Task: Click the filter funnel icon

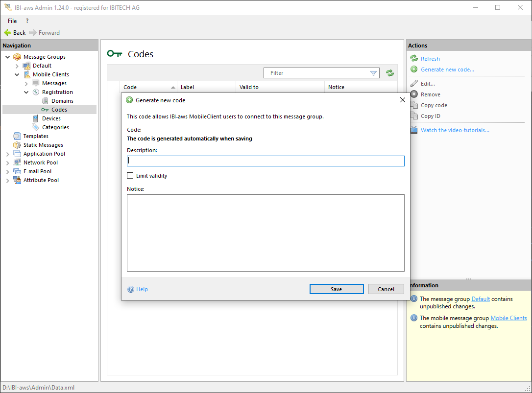Action: pos(373,73)
